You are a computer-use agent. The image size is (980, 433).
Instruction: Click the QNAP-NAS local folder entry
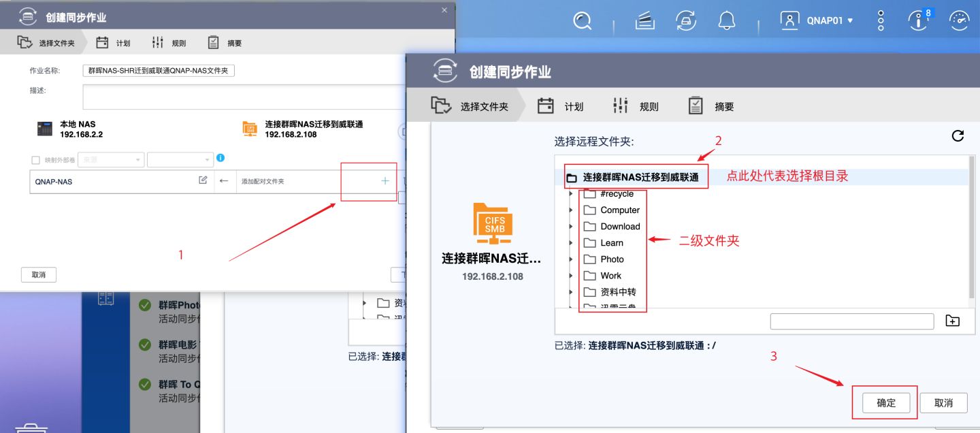coord(54,182)
